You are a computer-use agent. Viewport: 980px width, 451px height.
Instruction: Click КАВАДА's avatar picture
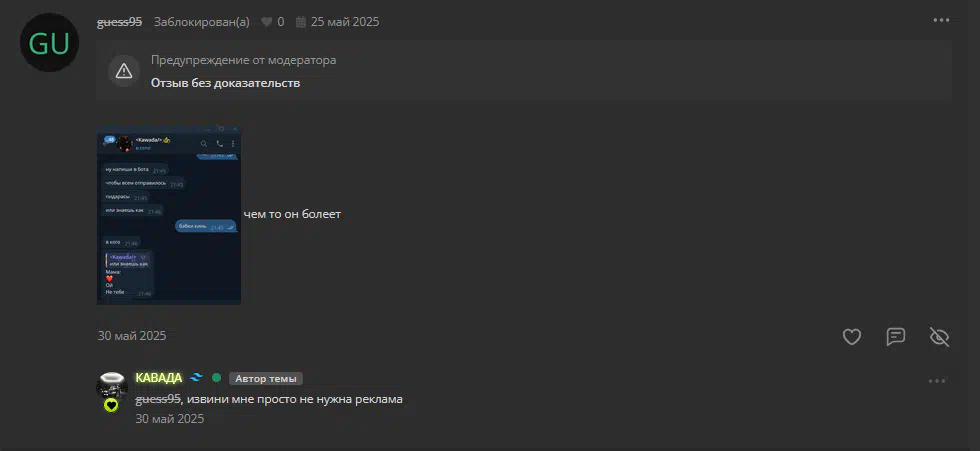(112, 387)
